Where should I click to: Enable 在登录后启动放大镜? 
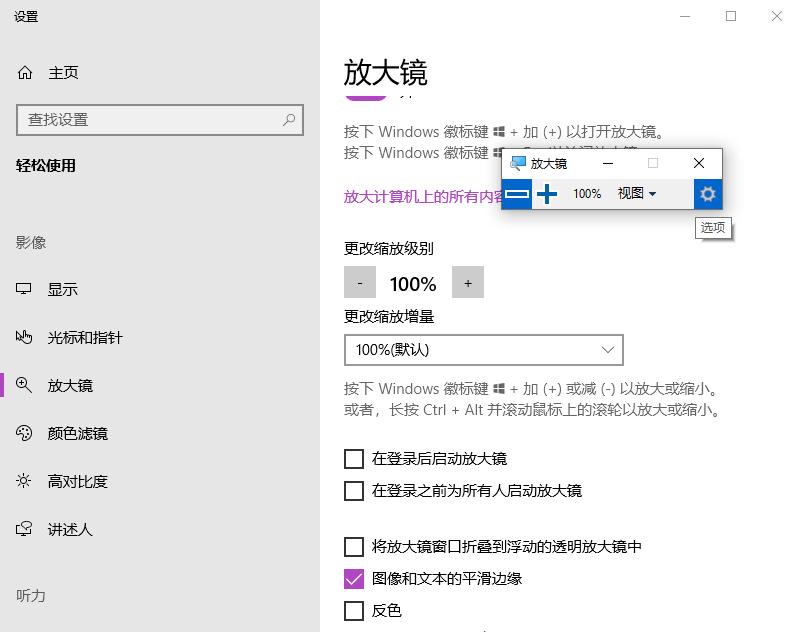tap(354, 459)
